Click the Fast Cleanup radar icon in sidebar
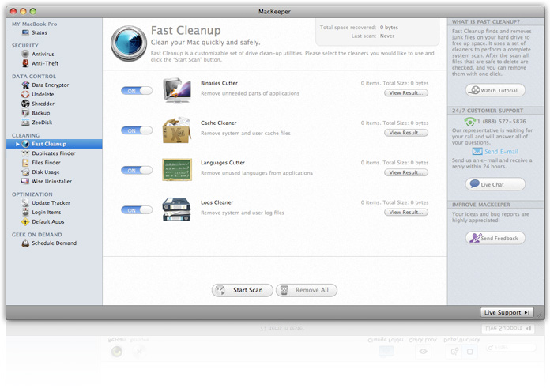Viewport: 550px width, 392px height. [25, 144]
